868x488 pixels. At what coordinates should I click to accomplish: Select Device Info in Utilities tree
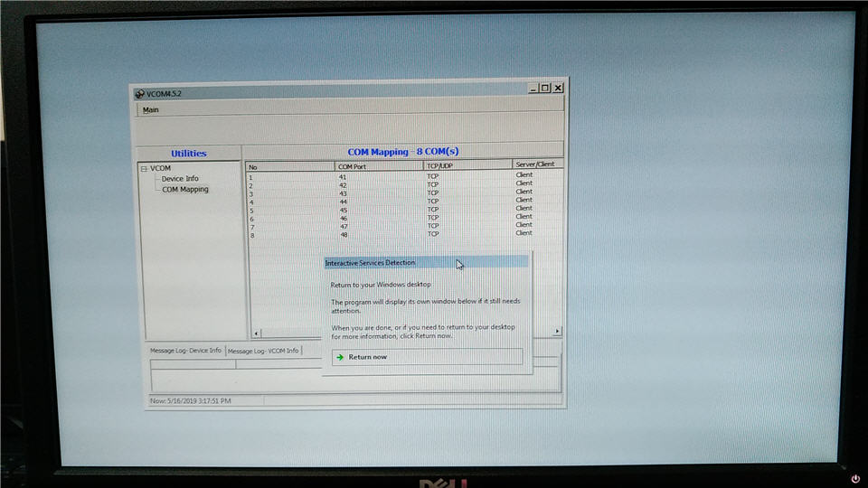[180, 179]
